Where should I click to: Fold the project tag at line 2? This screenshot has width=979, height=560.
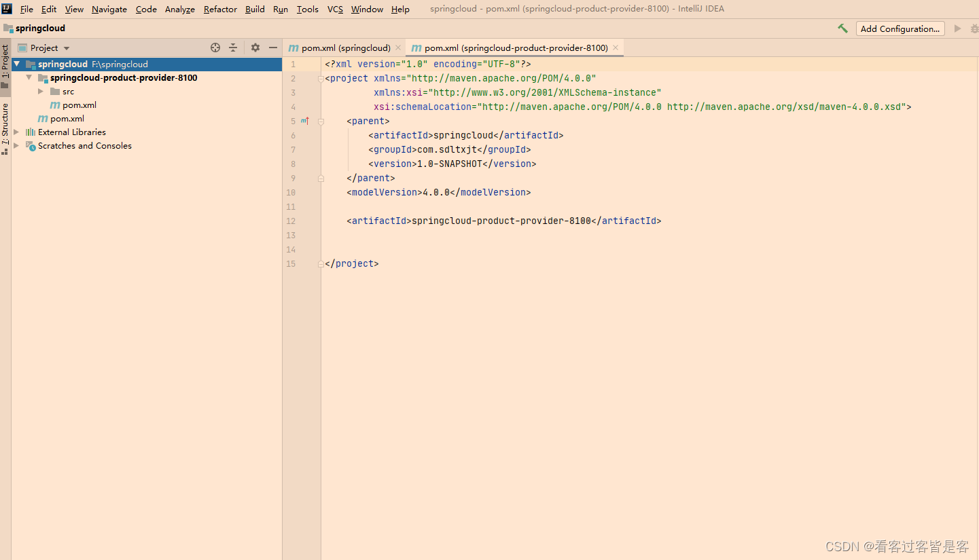point(321,79)
